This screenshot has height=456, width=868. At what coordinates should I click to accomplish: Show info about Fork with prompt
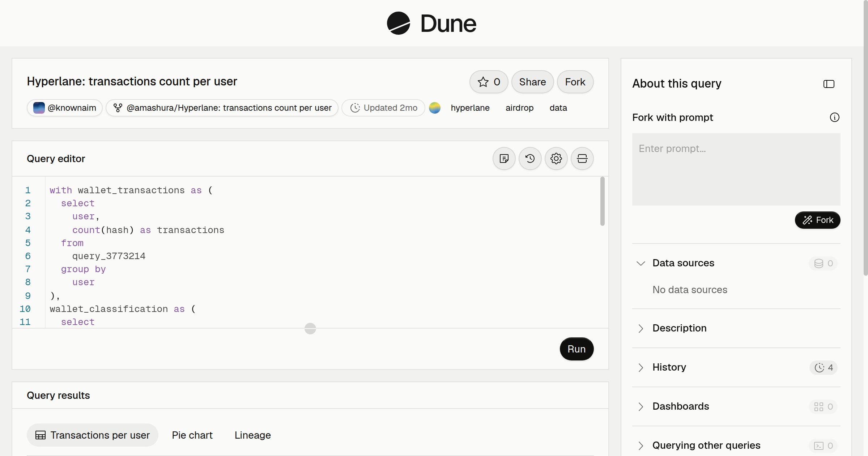coord(834,117)
